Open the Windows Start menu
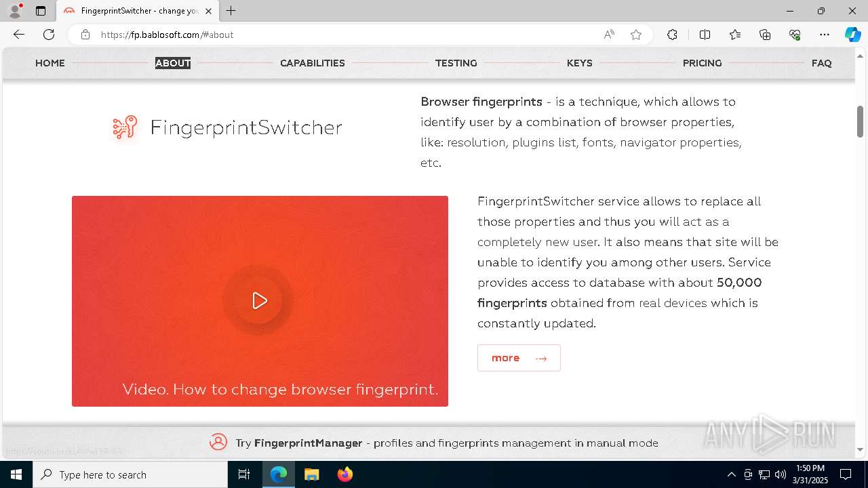The height and width of the screenshot is (488, 868). click(x=16, y=474)
